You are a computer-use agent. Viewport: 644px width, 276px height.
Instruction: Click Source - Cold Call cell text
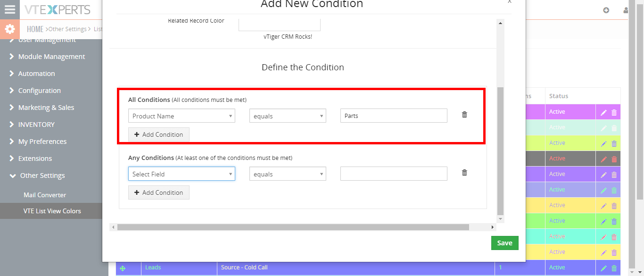[x=244, y=268]
